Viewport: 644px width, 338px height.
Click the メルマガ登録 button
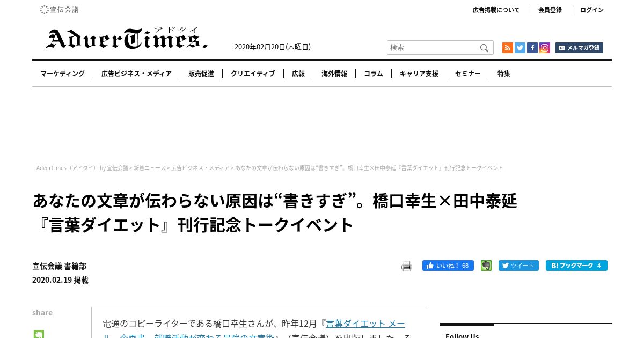(x=579, y=48)
